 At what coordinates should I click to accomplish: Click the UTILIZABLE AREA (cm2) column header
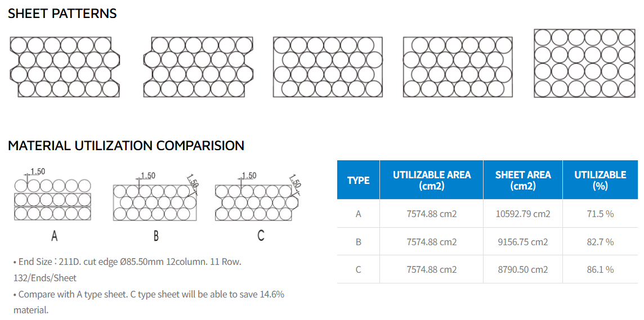coord(432,180)
